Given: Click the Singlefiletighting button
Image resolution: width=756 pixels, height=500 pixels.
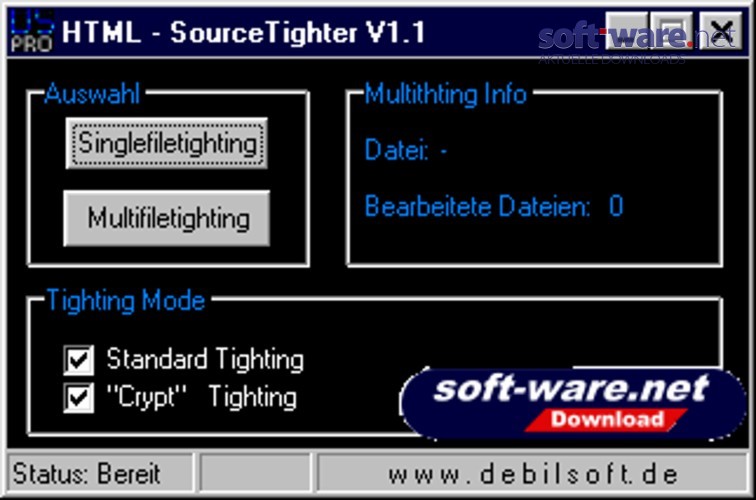Looking at the screenshot, I should click(x=166, y=143).
